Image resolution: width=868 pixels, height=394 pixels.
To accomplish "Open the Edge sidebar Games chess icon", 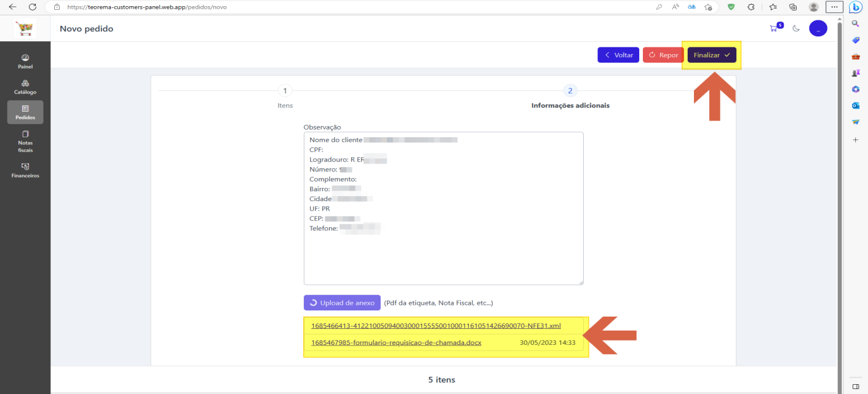I will tap(855, 73).
